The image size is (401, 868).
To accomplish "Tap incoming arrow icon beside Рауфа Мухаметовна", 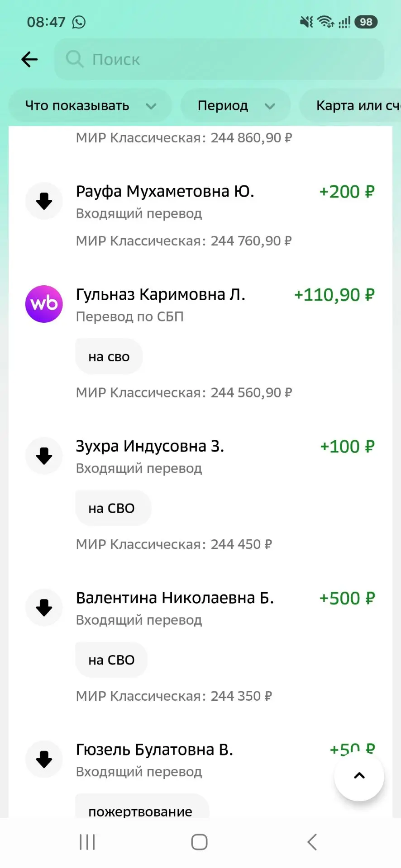I will coord(44,201).
